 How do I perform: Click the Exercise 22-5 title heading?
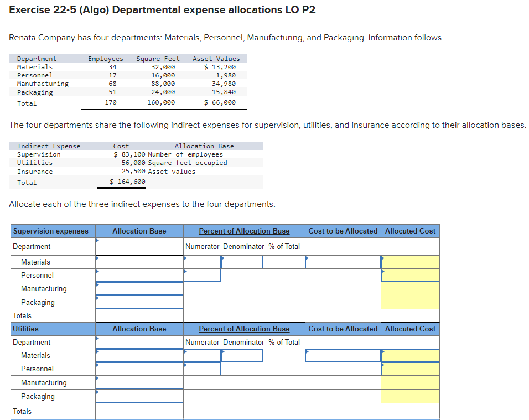(x=163, y=9)
